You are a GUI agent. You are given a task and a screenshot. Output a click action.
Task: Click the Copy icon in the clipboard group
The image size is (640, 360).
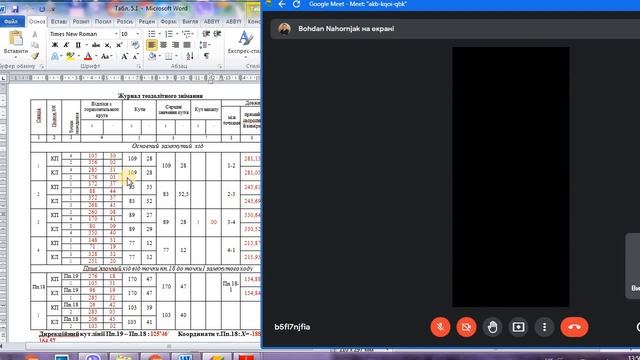point(35,45)
